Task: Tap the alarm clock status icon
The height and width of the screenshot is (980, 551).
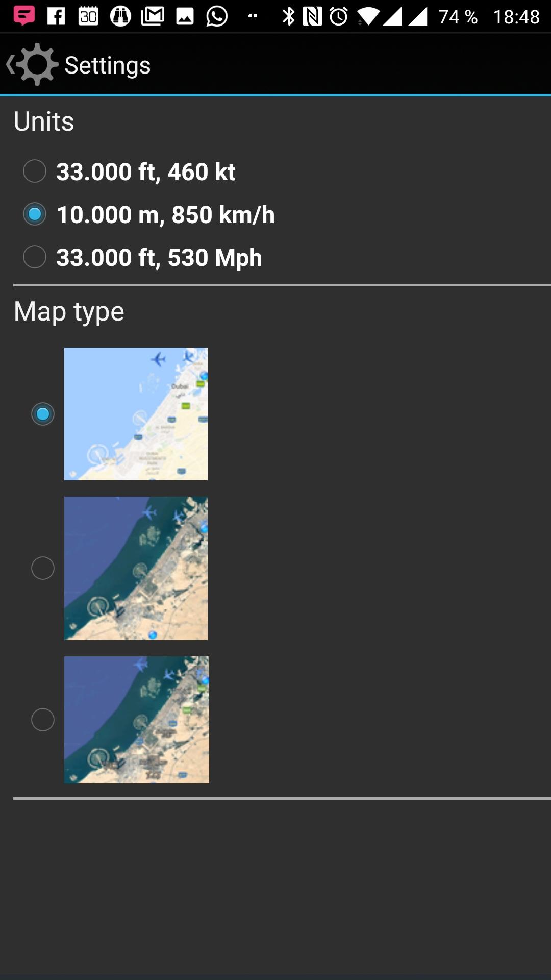Action: [x=339, y=16]
